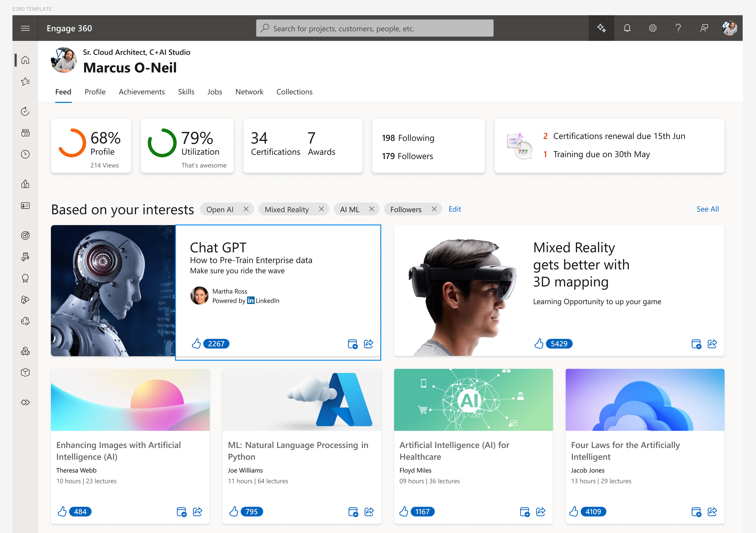The image size is (756, 533).
Task: Share the Chat GPT card
Action: pyautogui.click(x=368, y=344)
